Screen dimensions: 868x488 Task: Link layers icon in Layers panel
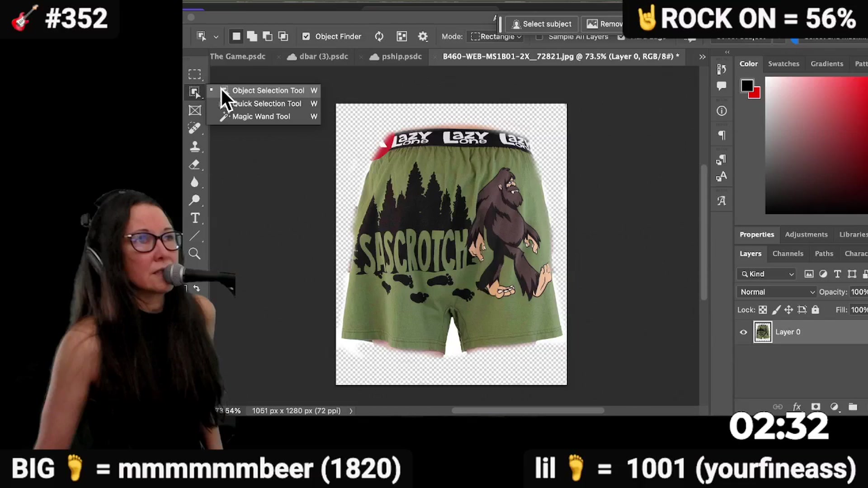[x=778, y=407]
